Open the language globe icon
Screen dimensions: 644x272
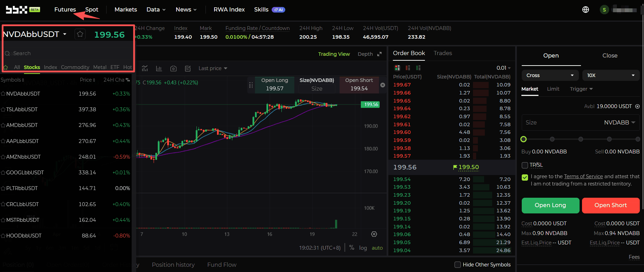[x=585, y=10]
